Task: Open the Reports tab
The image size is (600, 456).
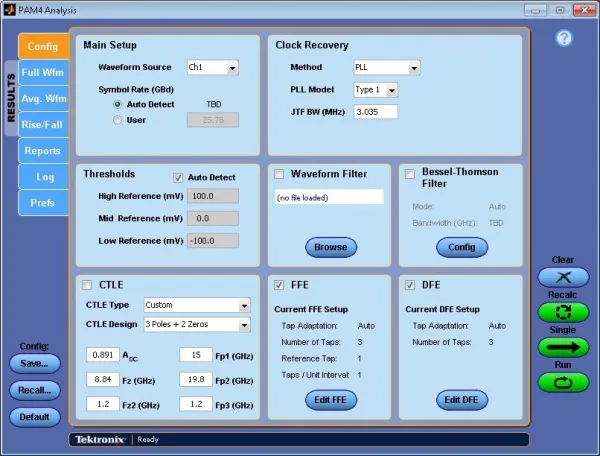Action: pyautogui.click(x=44, y=151)
